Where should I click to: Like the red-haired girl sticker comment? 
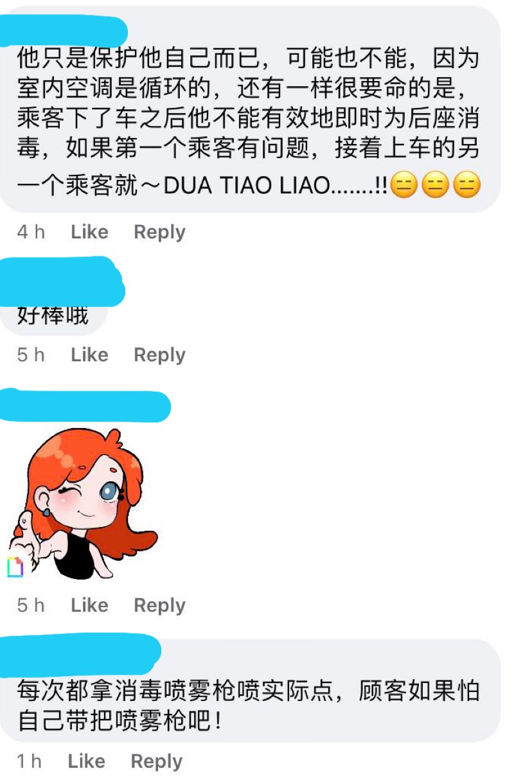coord(89,605)
